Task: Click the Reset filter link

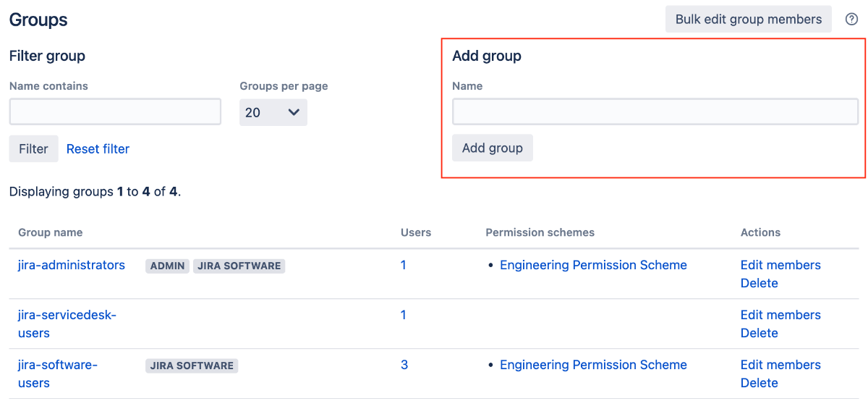Action: [98, 148]
